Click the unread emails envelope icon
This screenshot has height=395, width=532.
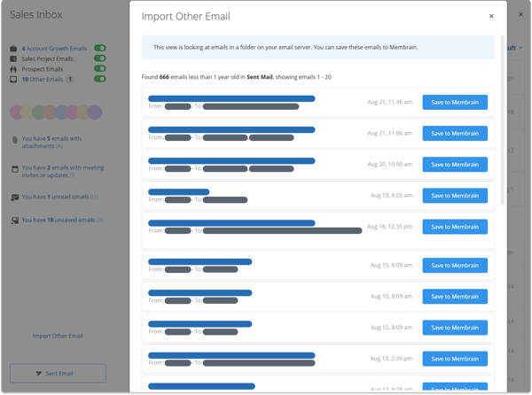[x=15, y=197]
